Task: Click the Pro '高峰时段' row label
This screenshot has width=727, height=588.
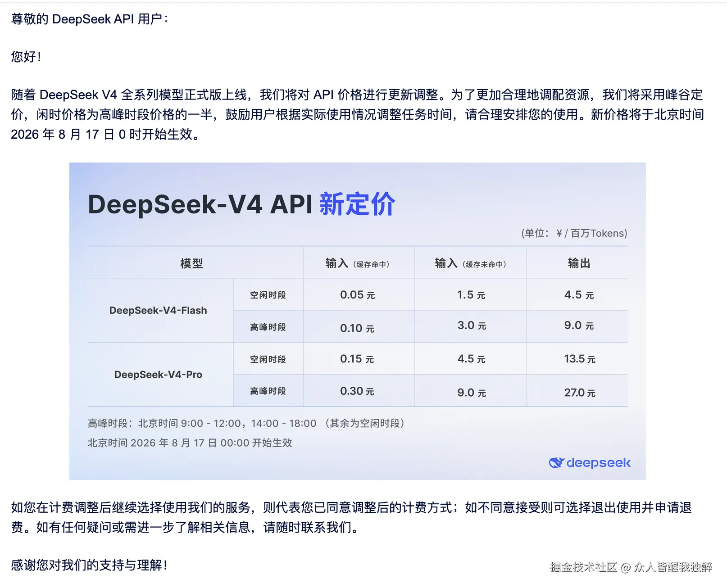Action: coord(268,391)
